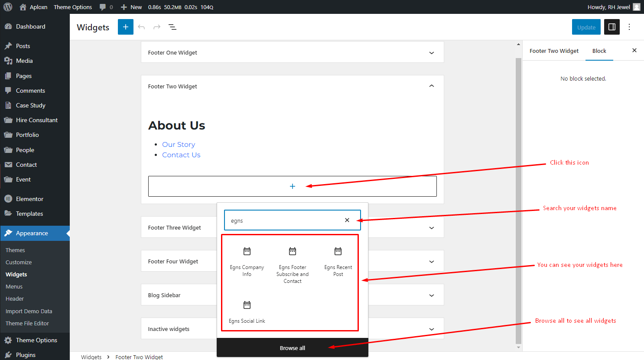Click the redo arrow in Widgets toolbar

[157, 27]
